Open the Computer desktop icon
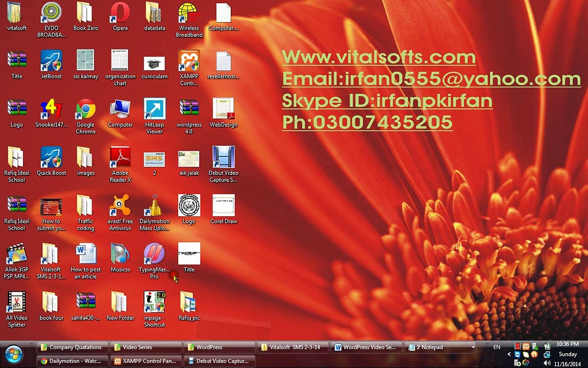588x368 pixels. click(120, 113)
